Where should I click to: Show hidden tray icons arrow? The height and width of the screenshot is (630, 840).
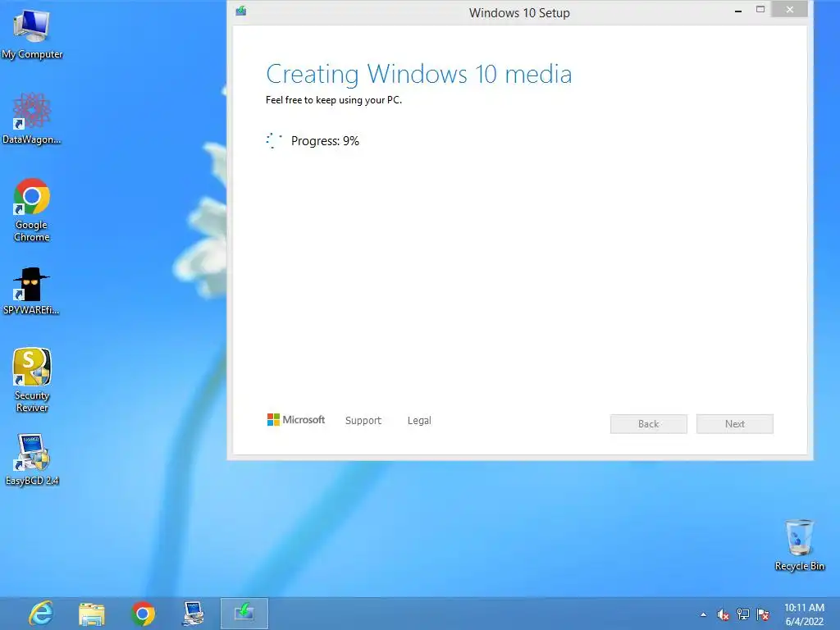pyautogui.click(x=703, y=614)
